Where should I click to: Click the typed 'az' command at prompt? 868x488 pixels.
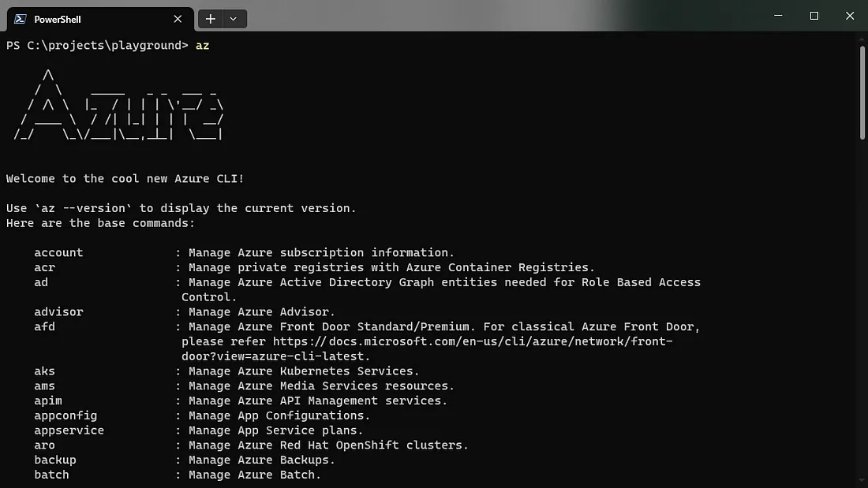(x=203, y=46)
